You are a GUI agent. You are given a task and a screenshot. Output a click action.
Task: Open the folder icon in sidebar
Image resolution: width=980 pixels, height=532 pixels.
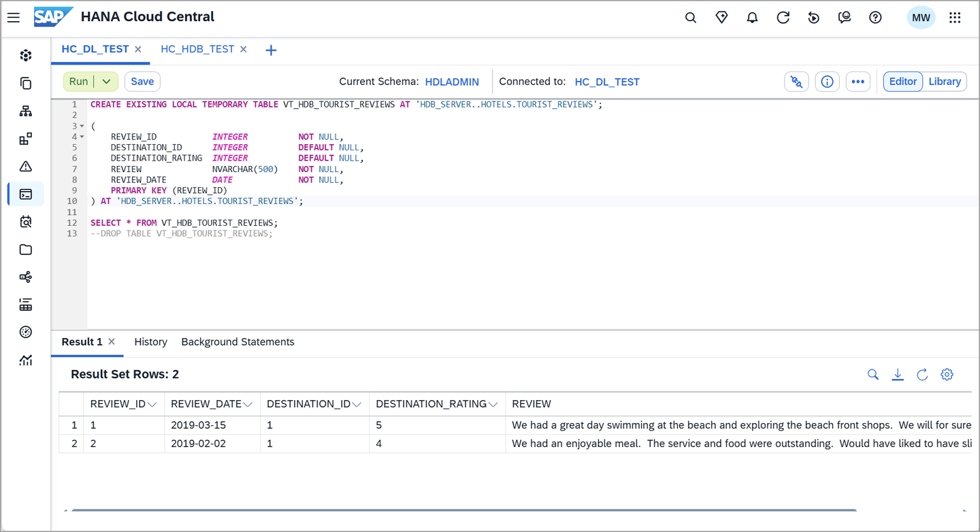pyautogui.click(x=26, y=250)
